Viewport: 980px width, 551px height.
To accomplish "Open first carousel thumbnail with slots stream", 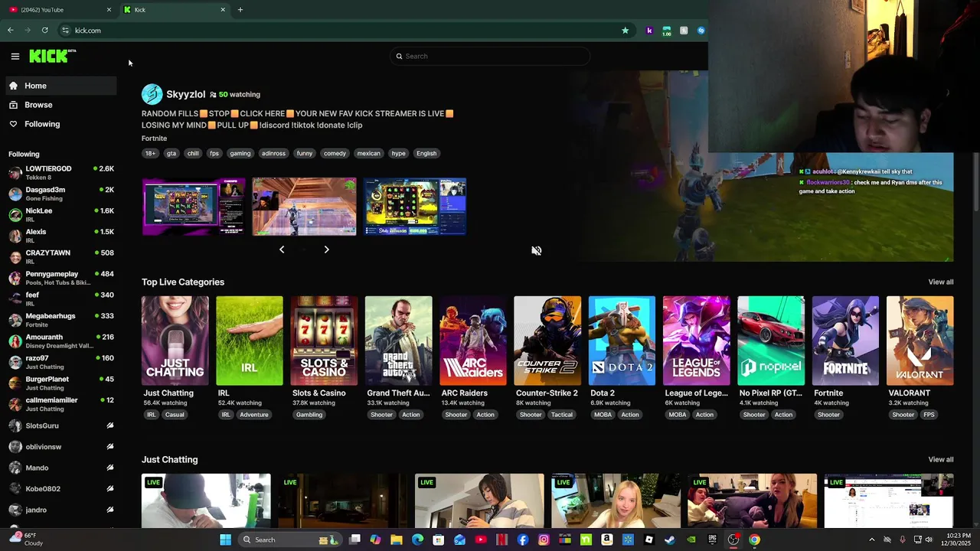I will coord(194,207).
